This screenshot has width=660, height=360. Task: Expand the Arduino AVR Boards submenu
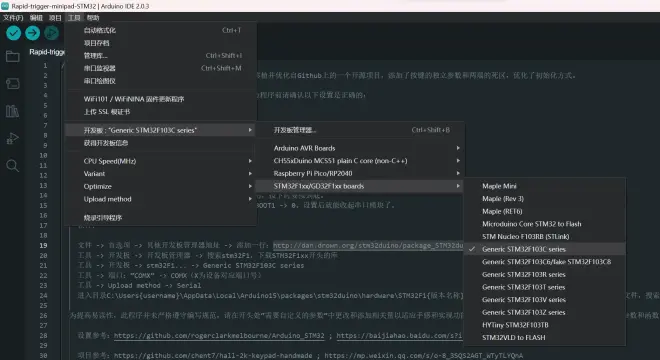(360, 148)
